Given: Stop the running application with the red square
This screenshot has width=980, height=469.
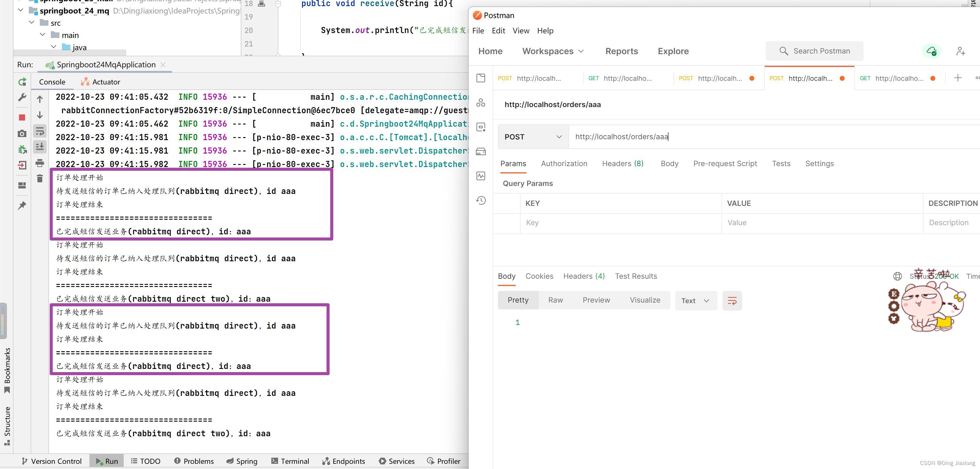Looking at the screenshot, I should (x=22, y=117).
